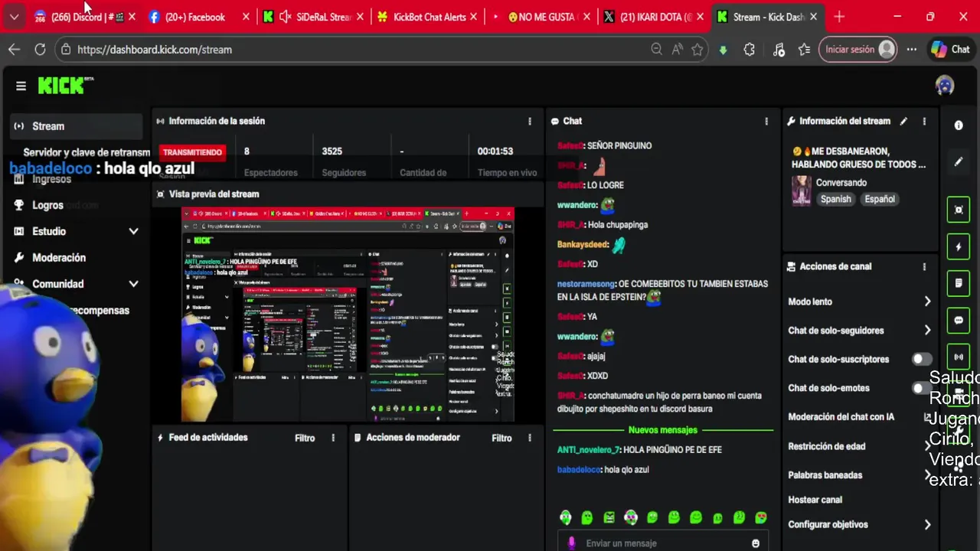
Task: Open browser extensions puzzle icon
Action: pos(749,49)
